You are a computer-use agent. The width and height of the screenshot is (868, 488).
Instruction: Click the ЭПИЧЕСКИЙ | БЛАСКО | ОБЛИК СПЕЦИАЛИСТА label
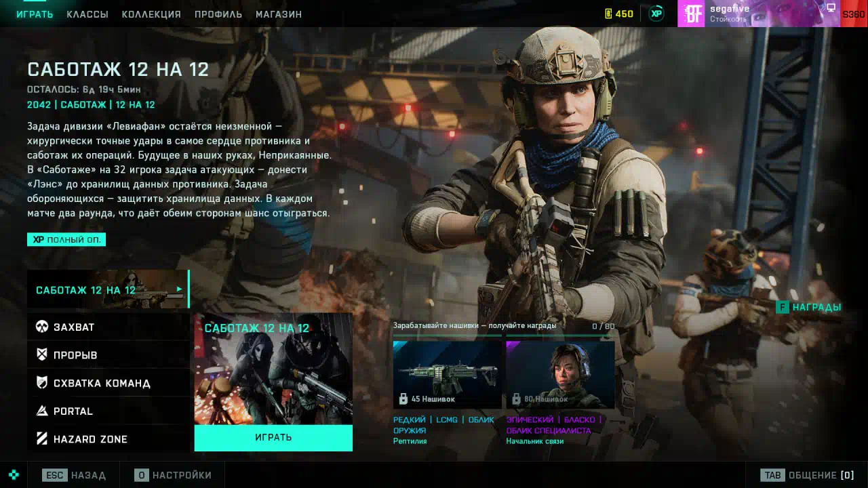(554, 425)
